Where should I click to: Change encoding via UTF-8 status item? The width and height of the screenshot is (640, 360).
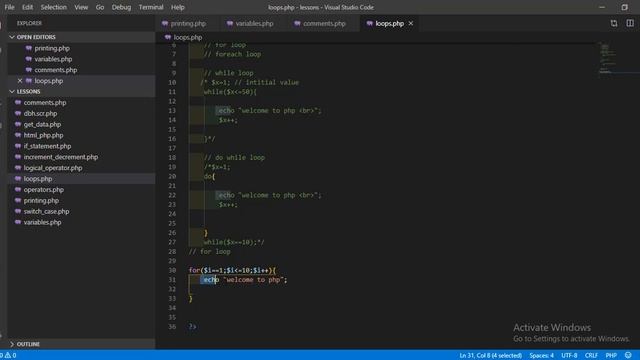569,356
